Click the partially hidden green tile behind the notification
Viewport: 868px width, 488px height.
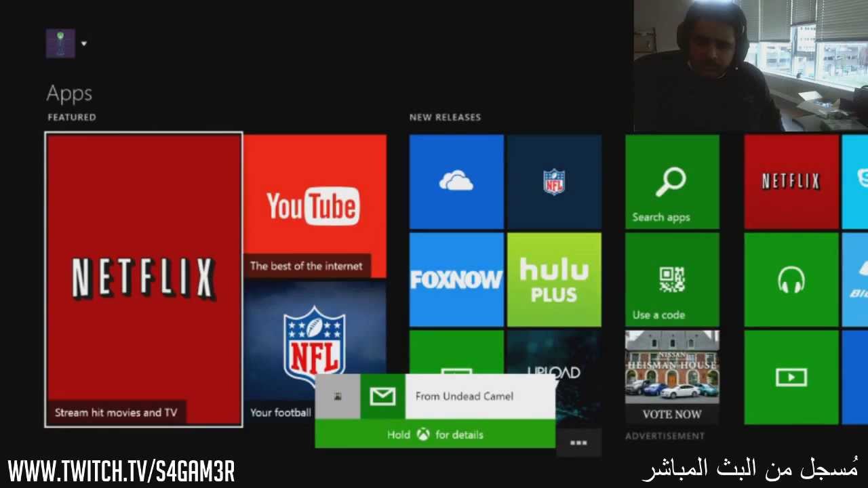pyautogui.click(x=456, y=351)
